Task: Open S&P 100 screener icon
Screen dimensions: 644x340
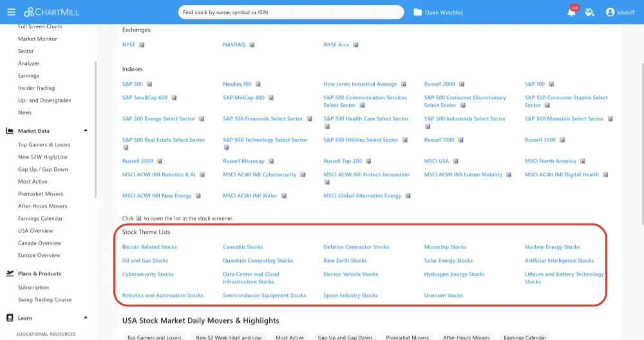Action: (x=551, y=84)
